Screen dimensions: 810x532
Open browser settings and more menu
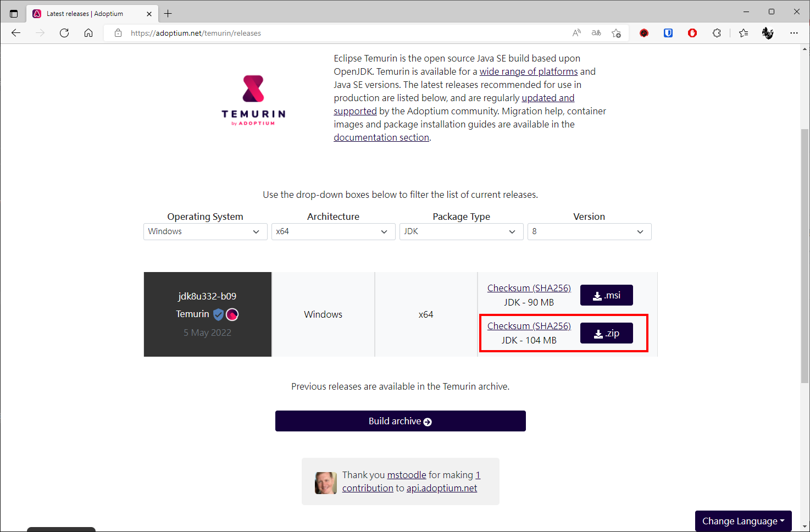click(794, 33)
